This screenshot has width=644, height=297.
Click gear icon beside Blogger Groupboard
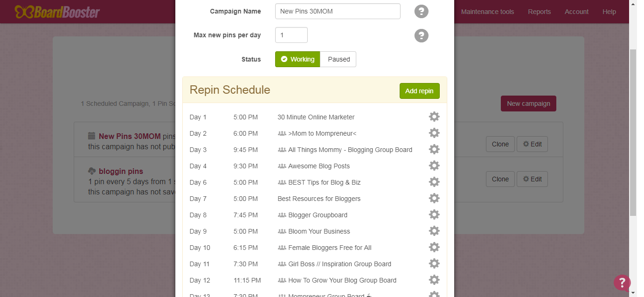(x=434, y=214)
